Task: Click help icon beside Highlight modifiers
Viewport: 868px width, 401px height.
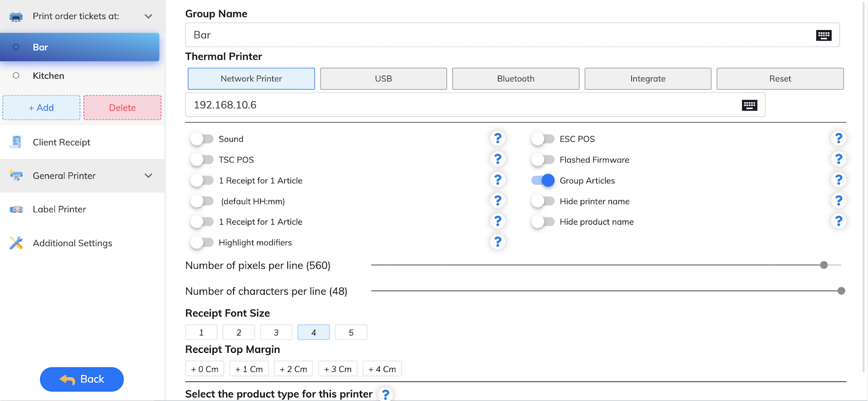Action: [497, 242]
